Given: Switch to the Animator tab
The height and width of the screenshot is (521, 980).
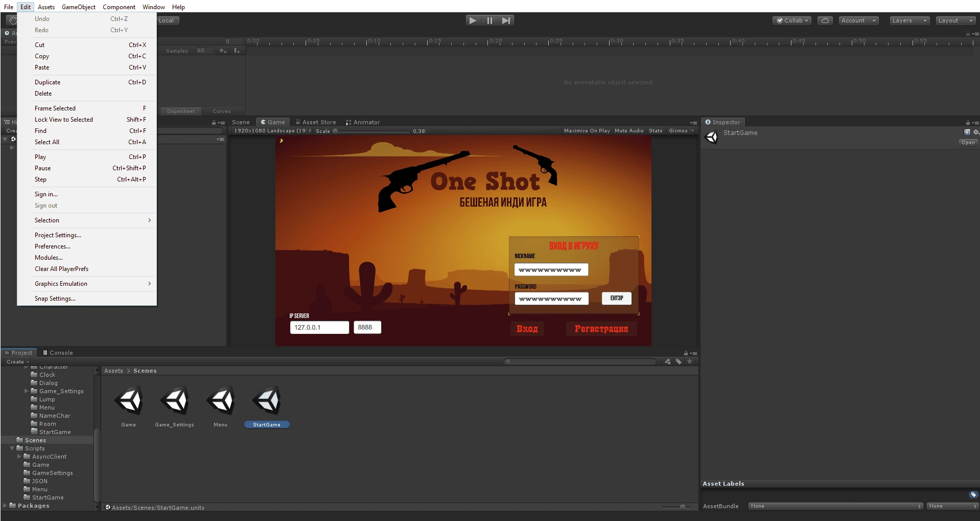Looking at the screenshot, I should (x=363, y=122).
